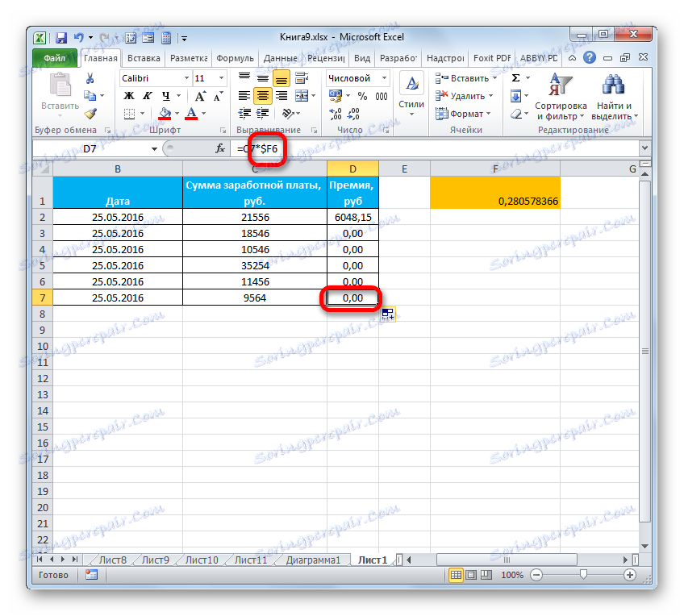684x616 pixels.
Task: Click the Excel Help question mark icon
Action: pyautogui.click(x=590, y=57)
